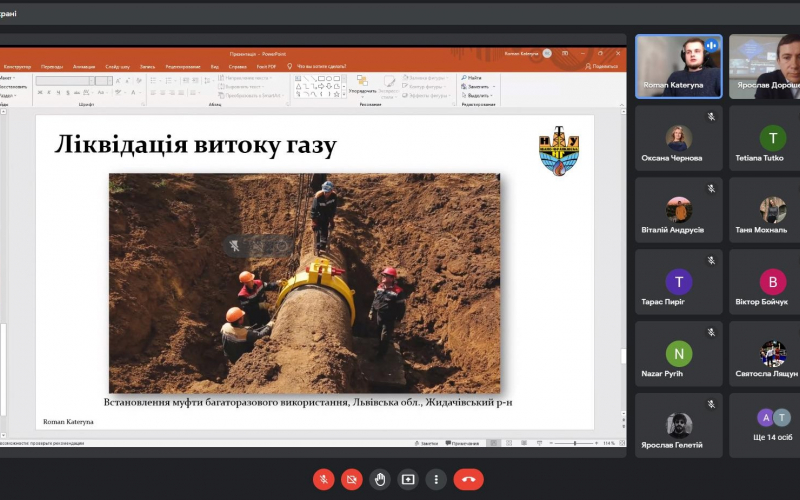800x500 pixels.
Task: Click the font name combo box
Action: pyautogui.click(x=65, y=81)
